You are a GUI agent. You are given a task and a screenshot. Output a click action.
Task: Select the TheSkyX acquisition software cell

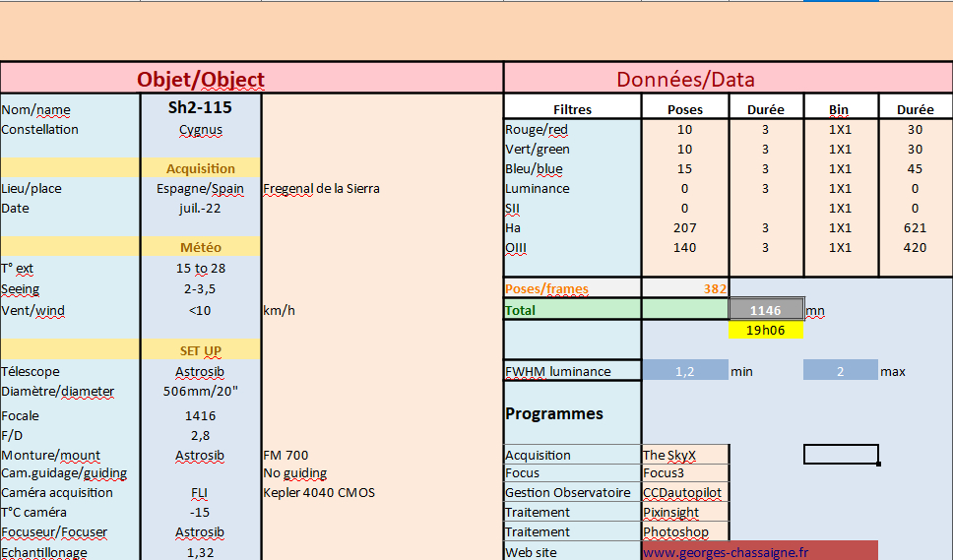(685, 455)
